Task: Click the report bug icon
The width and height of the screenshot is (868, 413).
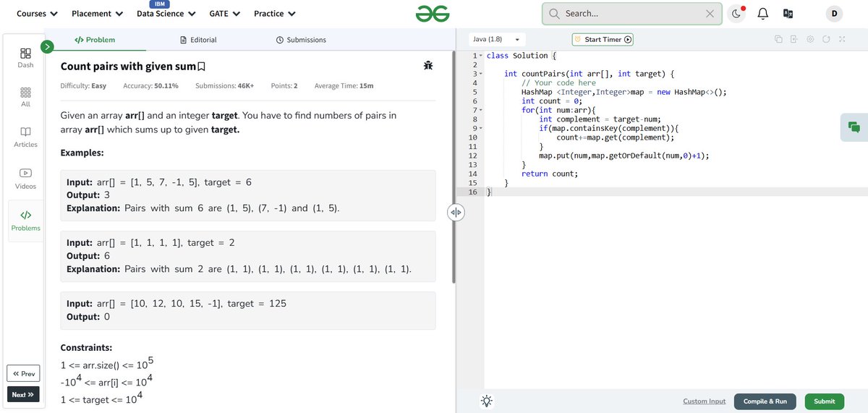Action: tap(428, 66)
